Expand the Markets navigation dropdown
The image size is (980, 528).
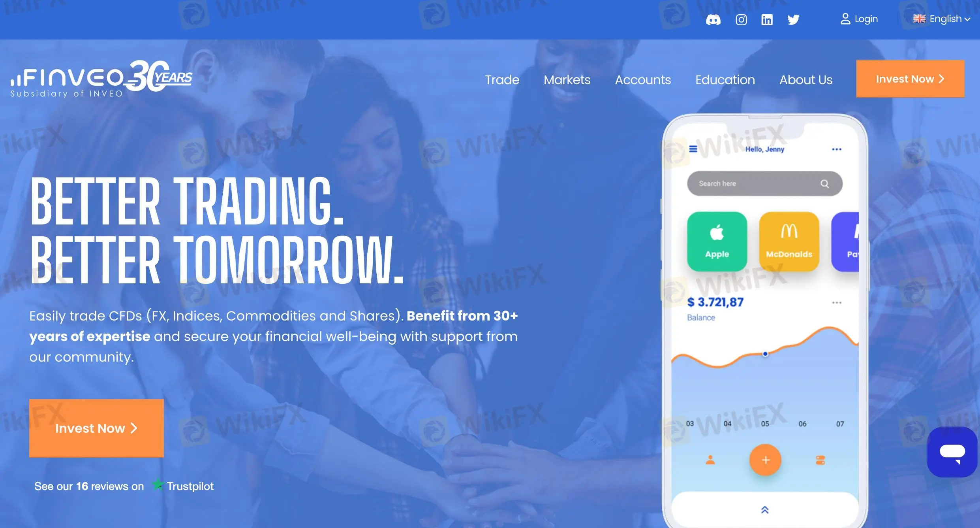(x=567, y=79)
